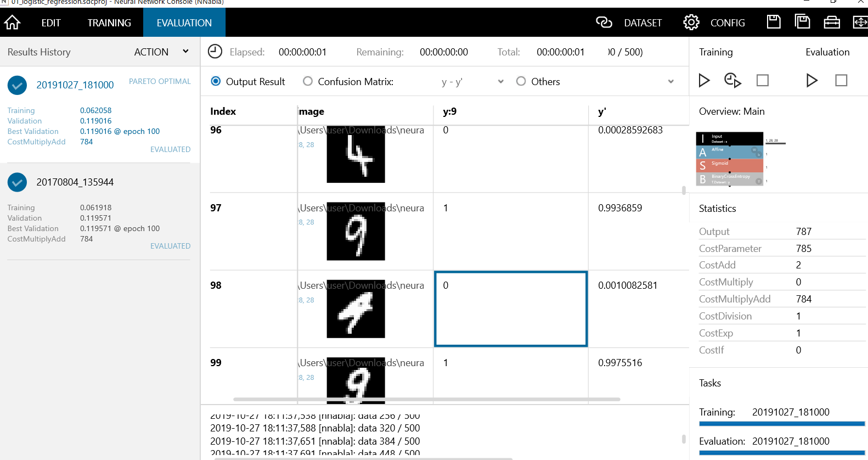Select the Confusion Matrix radio button
Screen dimensions: 868x460
[308, 81]
